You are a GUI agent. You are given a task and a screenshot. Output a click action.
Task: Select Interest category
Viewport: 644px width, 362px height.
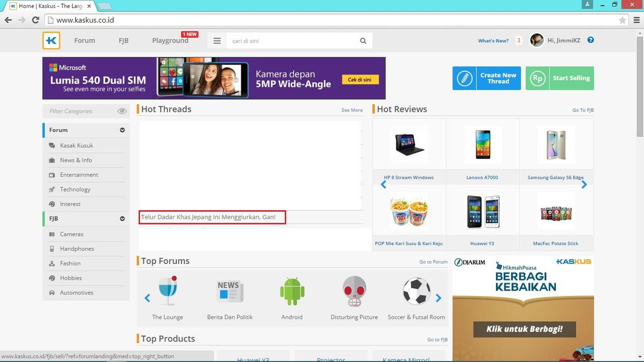point(70,204)
